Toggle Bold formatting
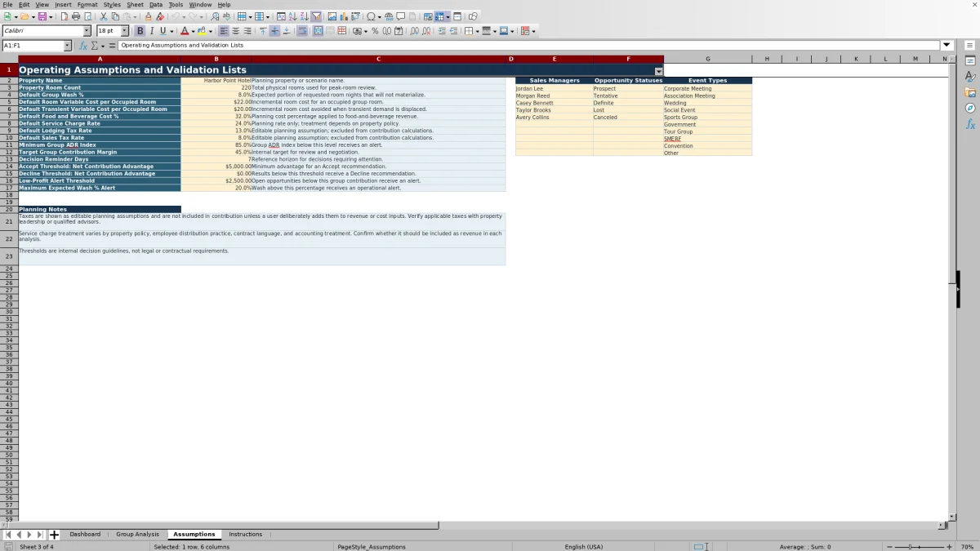The height and width of the screenshot is (551, 980). [140, 31]
